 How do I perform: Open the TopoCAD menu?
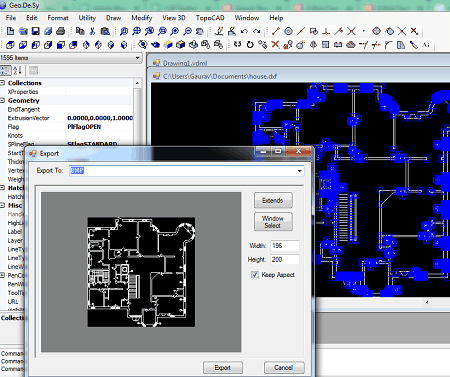(210, 18)
